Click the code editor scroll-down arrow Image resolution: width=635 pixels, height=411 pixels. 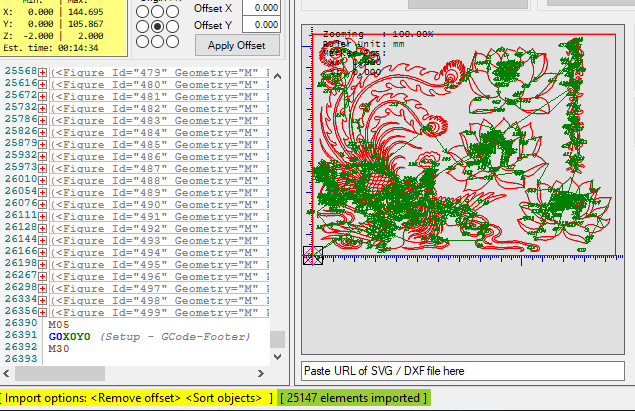click(278, 356)
